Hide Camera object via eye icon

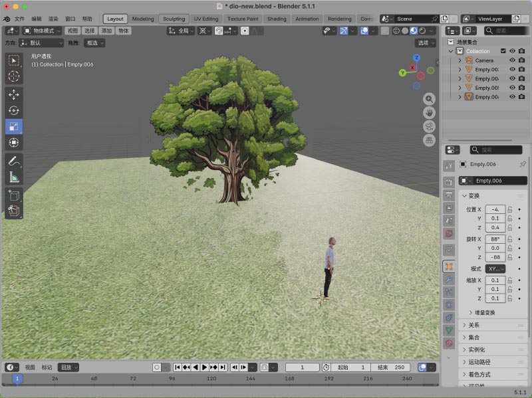click(x=512, y=60)
